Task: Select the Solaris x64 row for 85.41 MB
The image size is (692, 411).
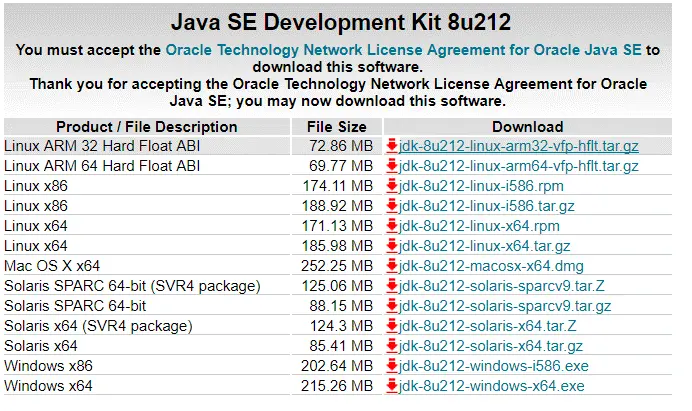Action: tap(41, 346)
